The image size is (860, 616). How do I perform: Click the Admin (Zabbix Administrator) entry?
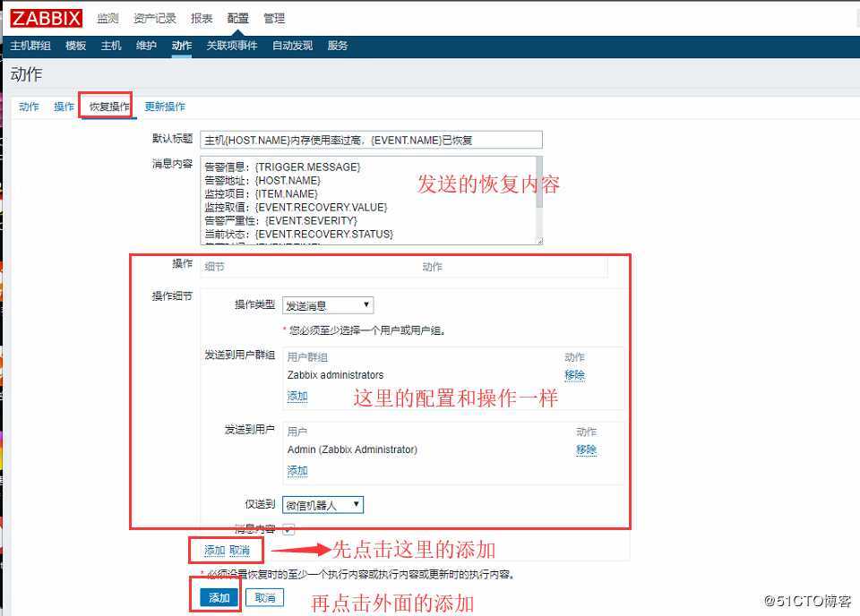click(x=352, y=450)
